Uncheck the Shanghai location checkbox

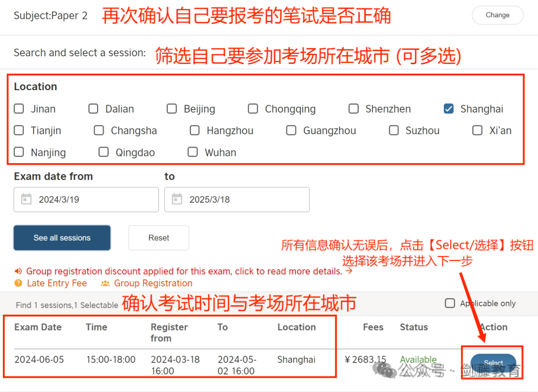point(448,109)
